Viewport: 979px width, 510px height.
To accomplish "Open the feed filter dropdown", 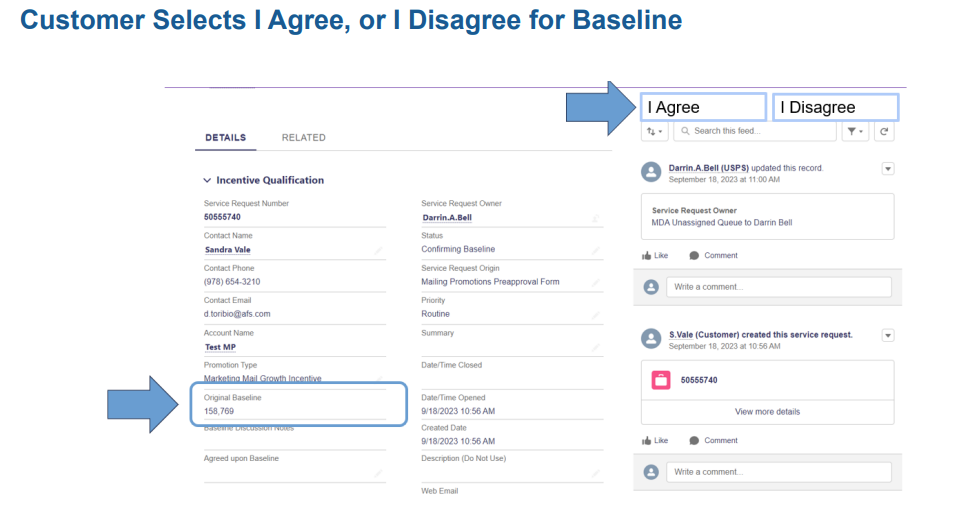I will (855, 131).
